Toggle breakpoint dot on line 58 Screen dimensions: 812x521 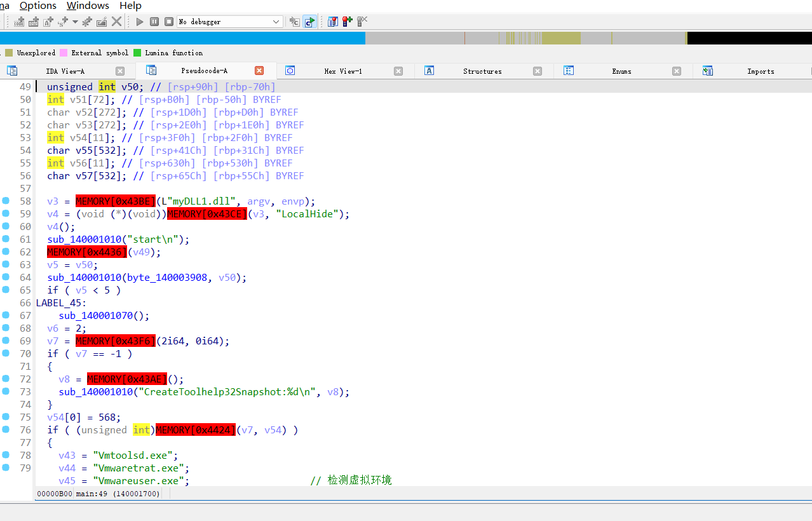pyautogui.click(x=6, y=201)
